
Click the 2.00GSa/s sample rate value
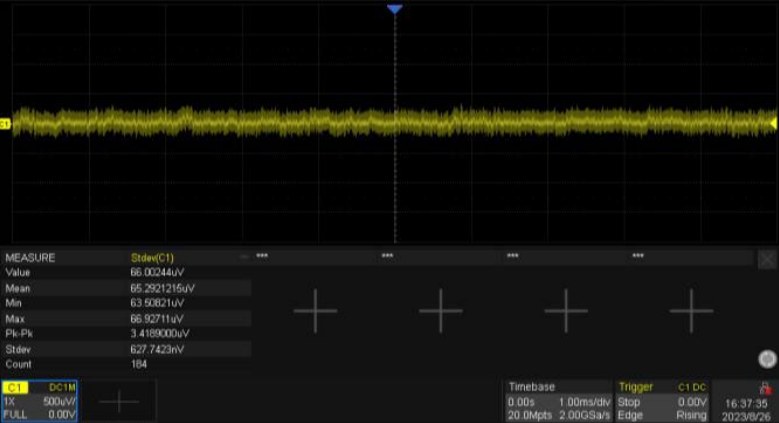click(x=585, y=415)
